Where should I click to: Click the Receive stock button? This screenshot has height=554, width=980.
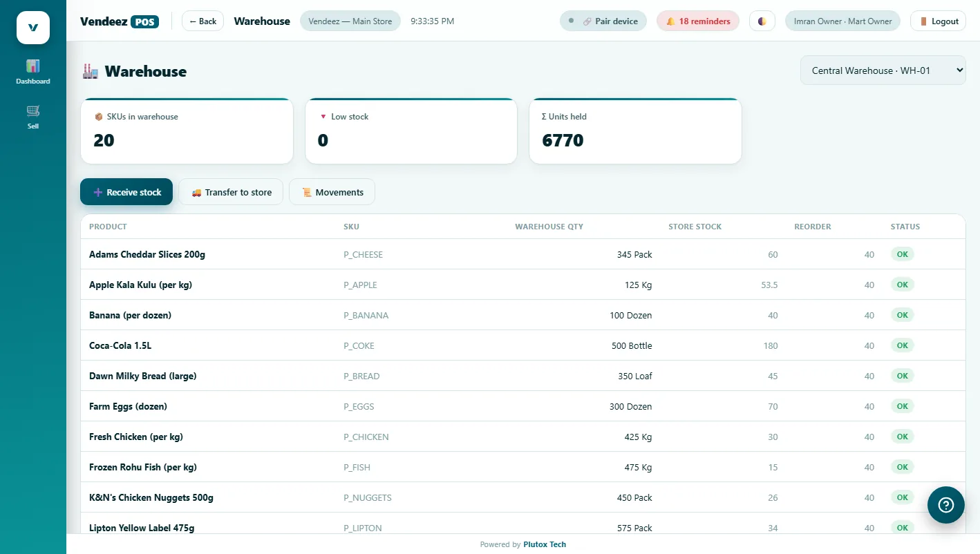(x=126, y=192)
